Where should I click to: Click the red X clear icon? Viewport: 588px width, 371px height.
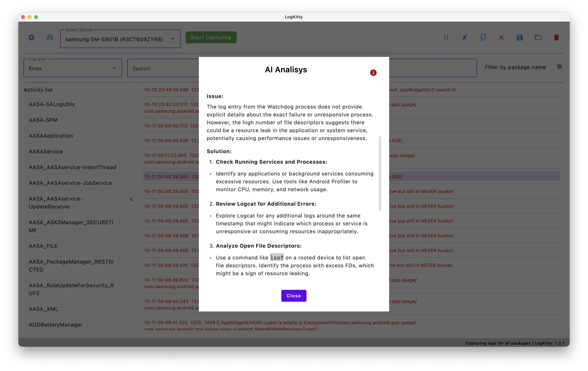501,37
